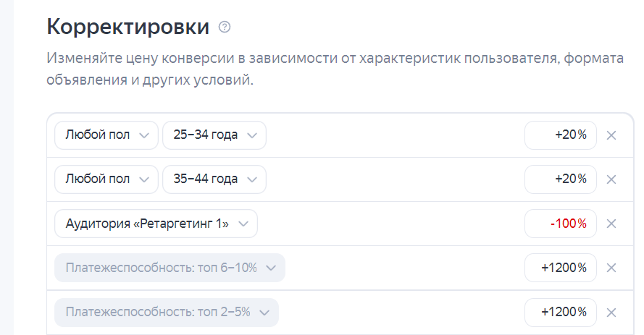Click the adjustments description text
Screen dimensions: 644x335
333,69
